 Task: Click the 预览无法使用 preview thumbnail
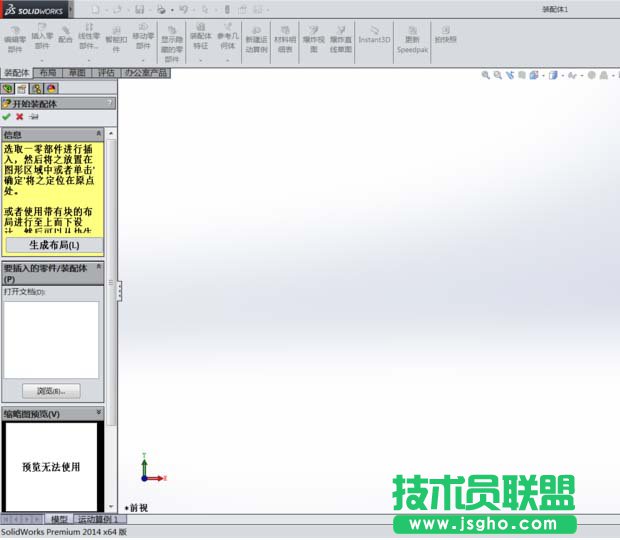tap(51, 467)
